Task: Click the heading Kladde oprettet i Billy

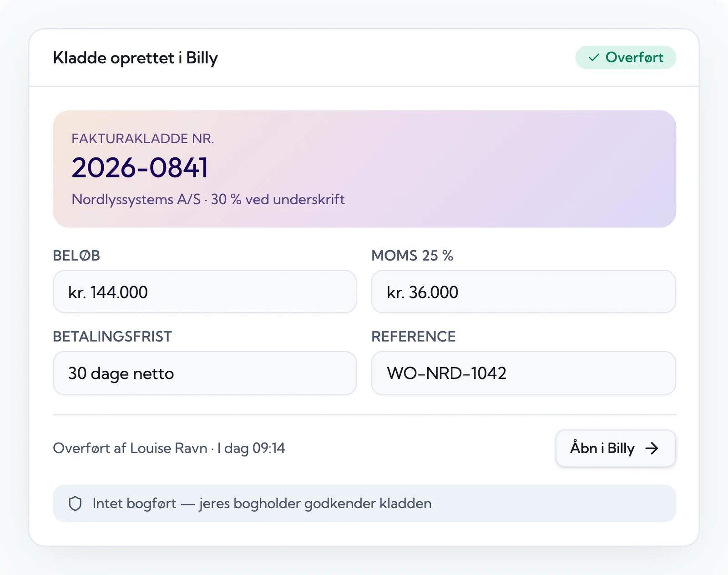Action: pos(135,58)
